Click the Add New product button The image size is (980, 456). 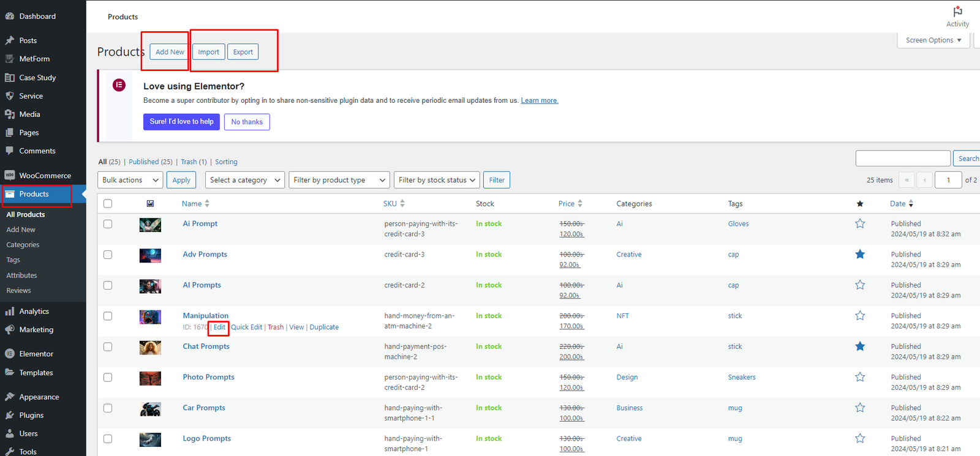coord(170,52)
